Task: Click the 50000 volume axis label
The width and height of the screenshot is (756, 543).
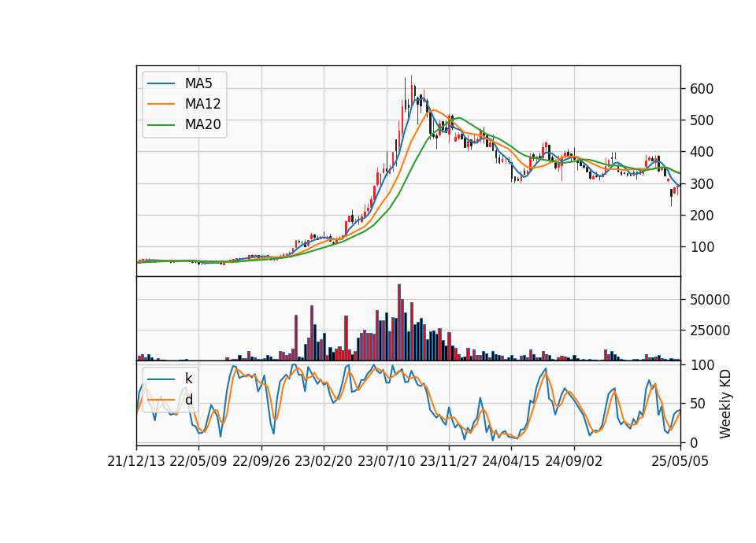Action: coord(710,300)
